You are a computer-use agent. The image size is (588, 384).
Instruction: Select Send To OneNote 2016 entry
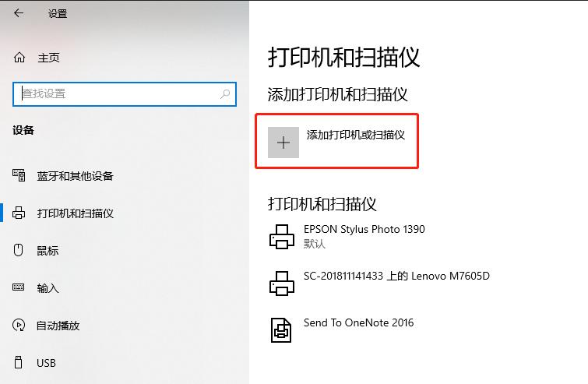click(358, 322)
